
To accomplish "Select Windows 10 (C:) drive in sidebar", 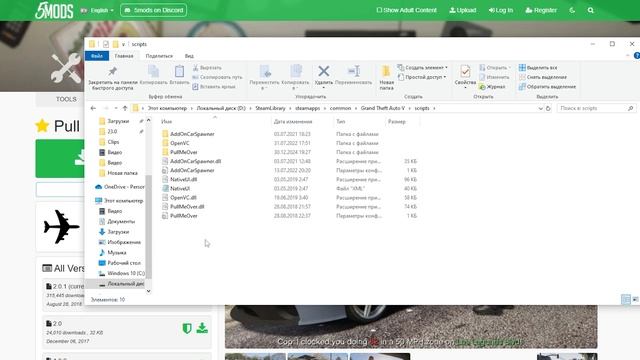I will click(x=122, y=273).
